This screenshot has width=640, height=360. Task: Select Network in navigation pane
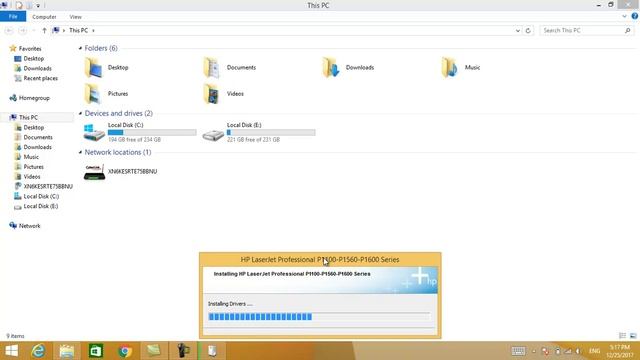pos(29,226)
